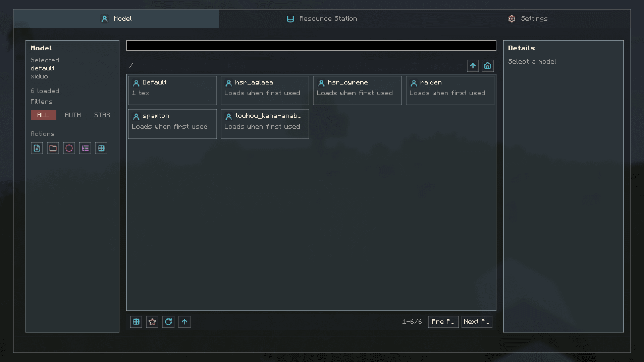Toggle the AUTH filter
Screen dimensions: 644x362
pos(73,115)
